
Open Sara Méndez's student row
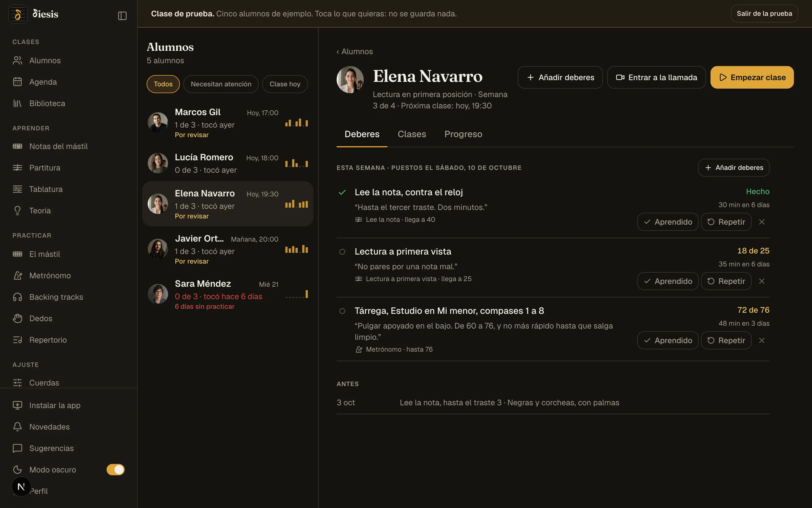[228, 294]
